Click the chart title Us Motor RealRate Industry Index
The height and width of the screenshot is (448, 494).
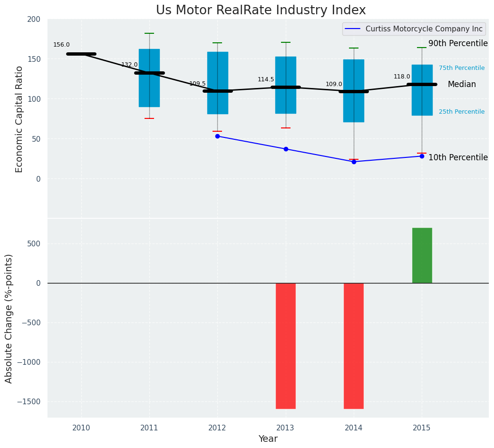pos(261,10)
